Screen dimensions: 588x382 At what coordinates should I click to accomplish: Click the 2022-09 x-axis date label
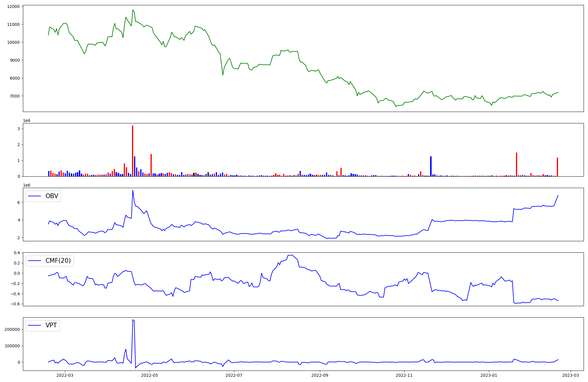point(319,375)
